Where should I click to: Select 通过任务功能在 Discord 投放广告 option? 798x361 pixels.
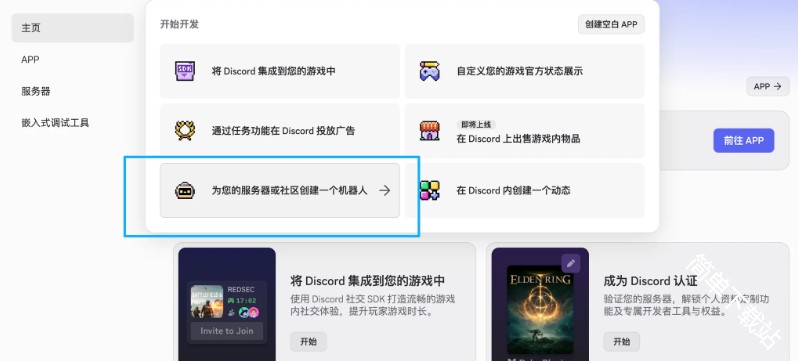(x=280, y=130)
